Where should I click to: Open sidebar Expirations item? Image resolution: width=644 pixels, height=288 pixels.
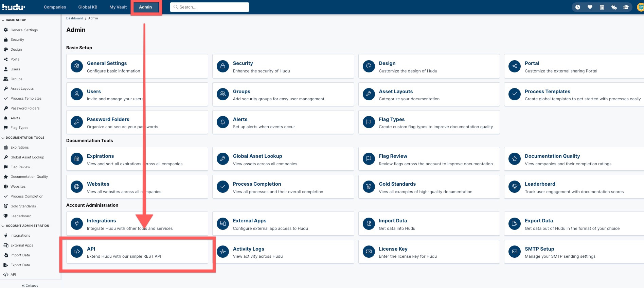point(19,147)
